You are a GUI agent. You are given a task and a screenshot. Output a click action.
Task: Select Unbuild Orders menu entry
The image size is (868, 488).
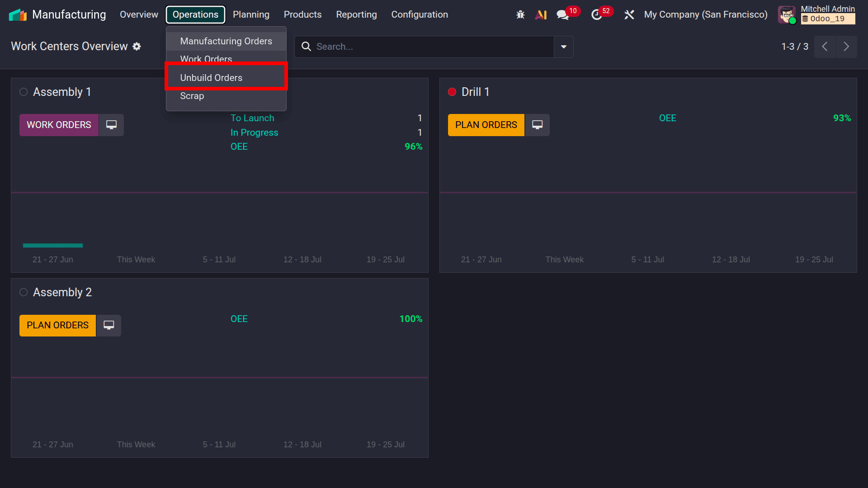[x=226, y=78]
